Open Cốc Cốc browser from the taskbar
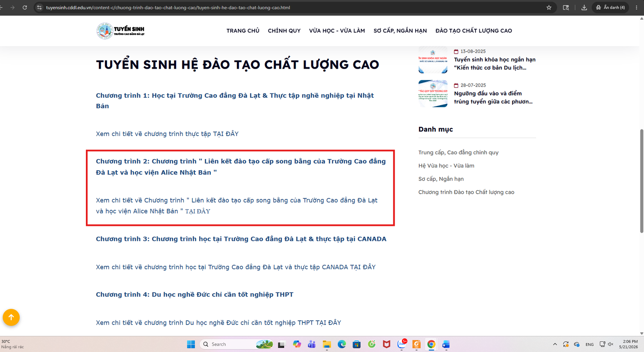644x352 pixels. [x=372, y=344]
